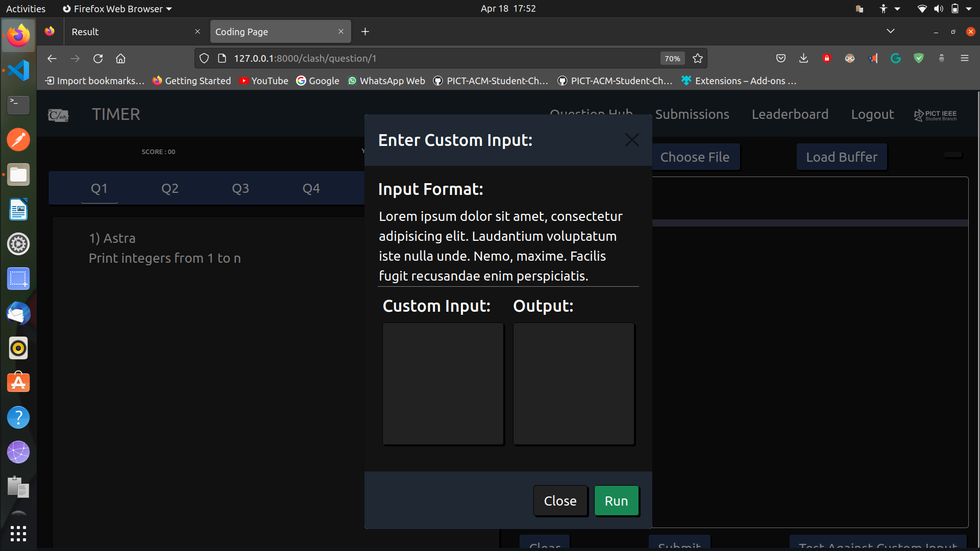Viewport: 980px width, 551px height.
Task: Click the Firefox bookmark star icon
Action: click(x=697, y=59)
